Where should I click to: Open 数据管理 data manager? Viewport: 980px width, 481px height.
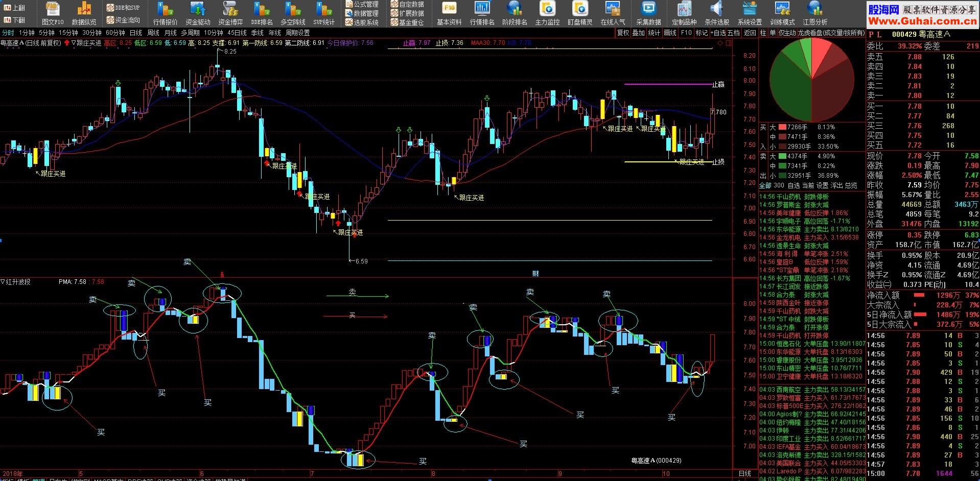point(362,13)
